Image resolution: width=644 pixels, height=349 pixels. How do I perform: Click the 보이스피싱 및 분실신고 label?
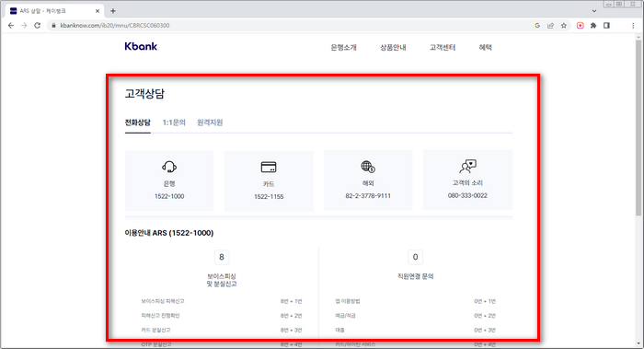pyautogui.click(x=222, y=280)
